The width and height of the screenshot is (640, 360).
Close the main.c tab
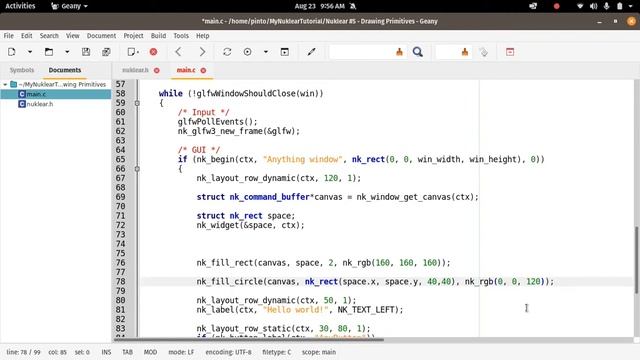pyautogui.click(x=203, y=71)
